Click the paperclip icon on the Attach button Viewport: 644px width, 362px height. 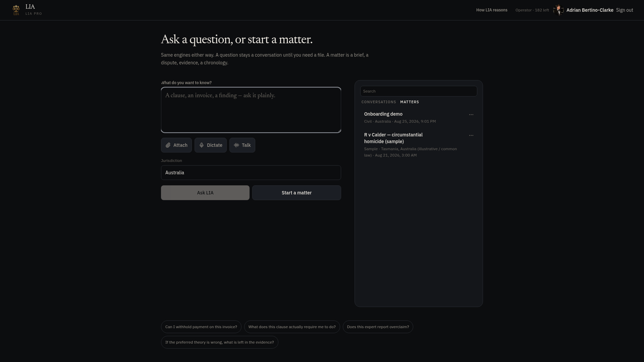[x=168, y=145]
